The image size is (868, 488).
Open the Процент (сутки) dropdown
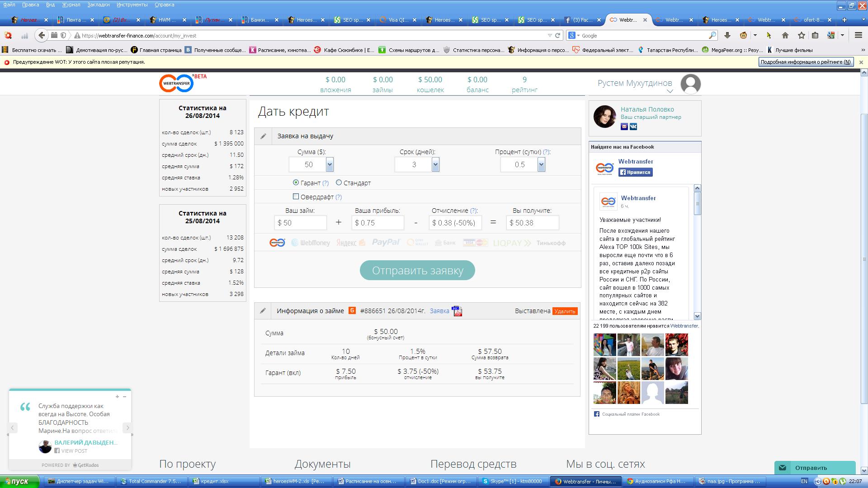pos(541,164)
